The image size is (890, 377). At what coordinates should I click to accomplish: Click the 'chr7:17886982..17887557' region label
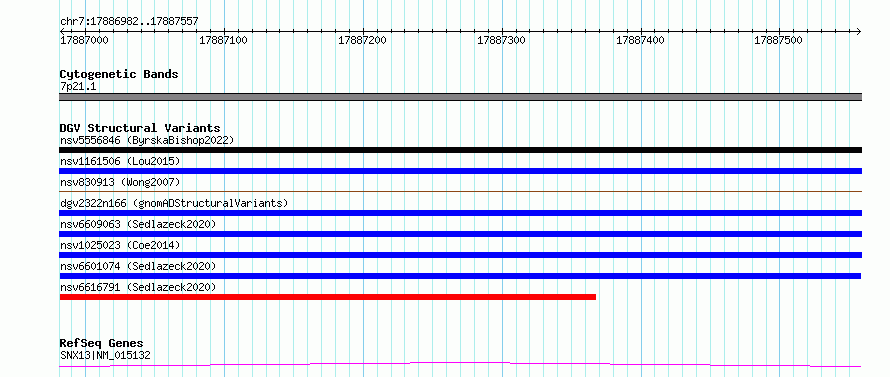click(x=129, y=22)
